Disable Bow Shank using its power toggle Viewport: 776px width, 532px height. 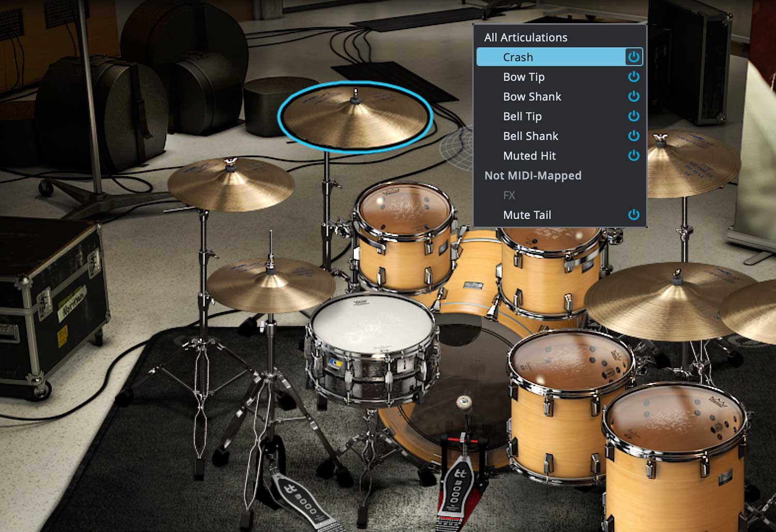pyautogui.click(x=633, y=97)
